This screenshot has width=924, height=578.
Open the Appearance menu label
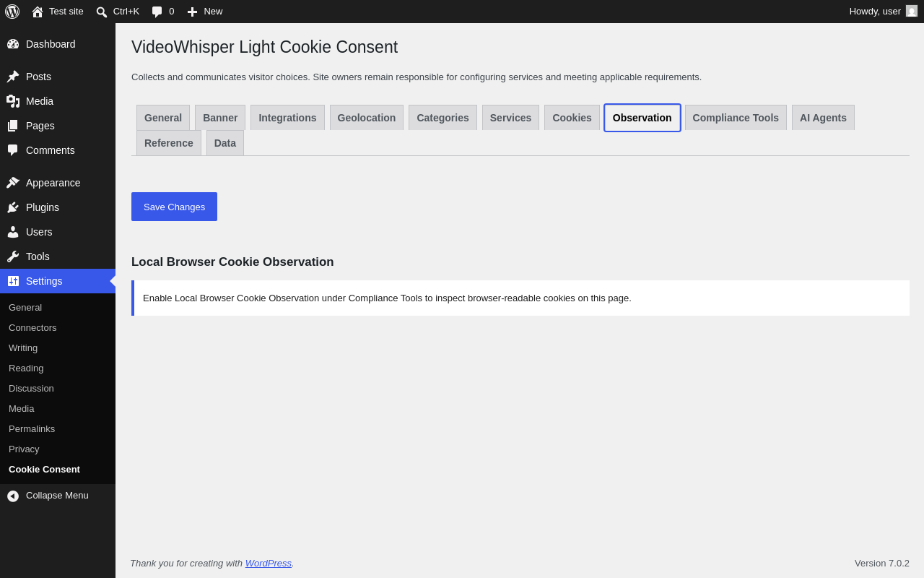pyautogui.click(x=53, y=183)
